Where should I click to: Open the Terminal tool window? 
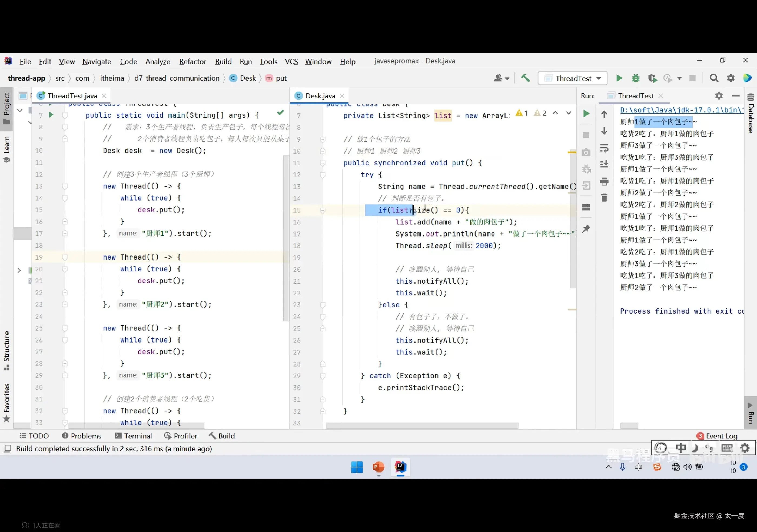(134, 436)
